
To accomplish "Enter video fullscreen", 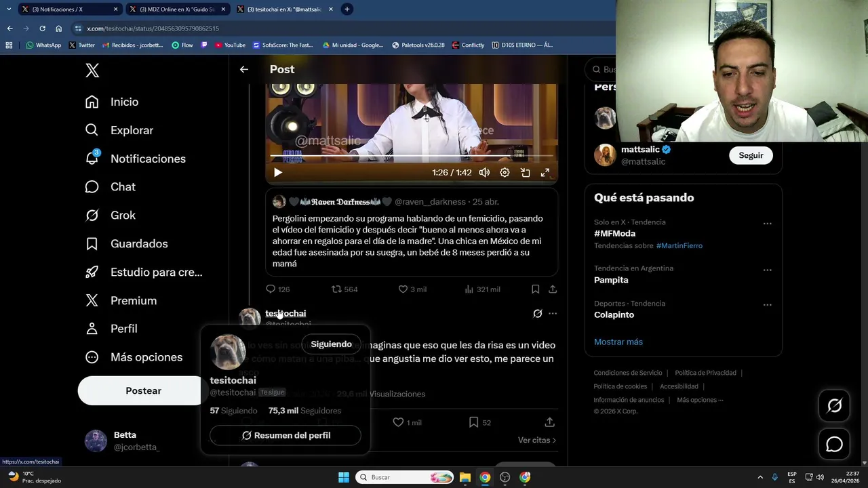I will 545,172.
